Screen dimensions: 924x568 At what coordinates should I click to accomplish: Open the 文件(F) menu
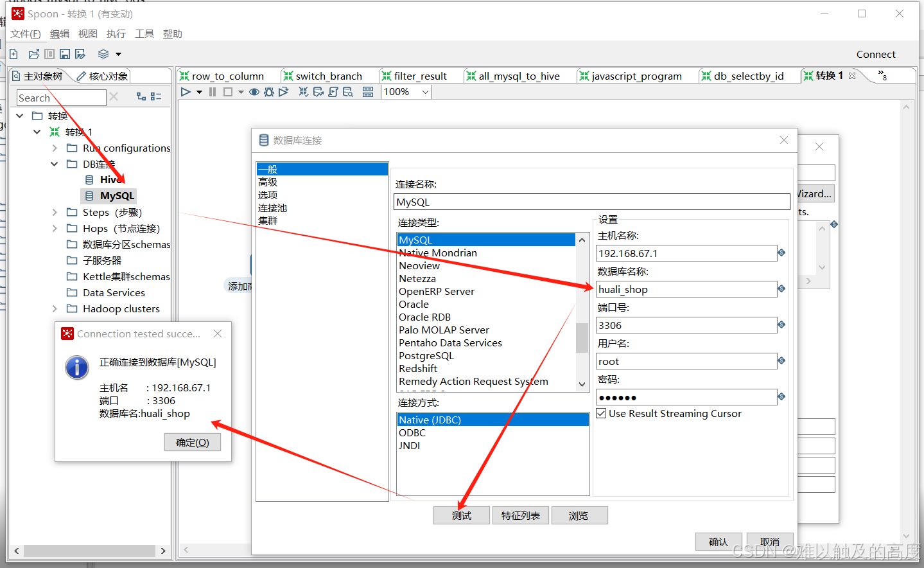[26, 34]
